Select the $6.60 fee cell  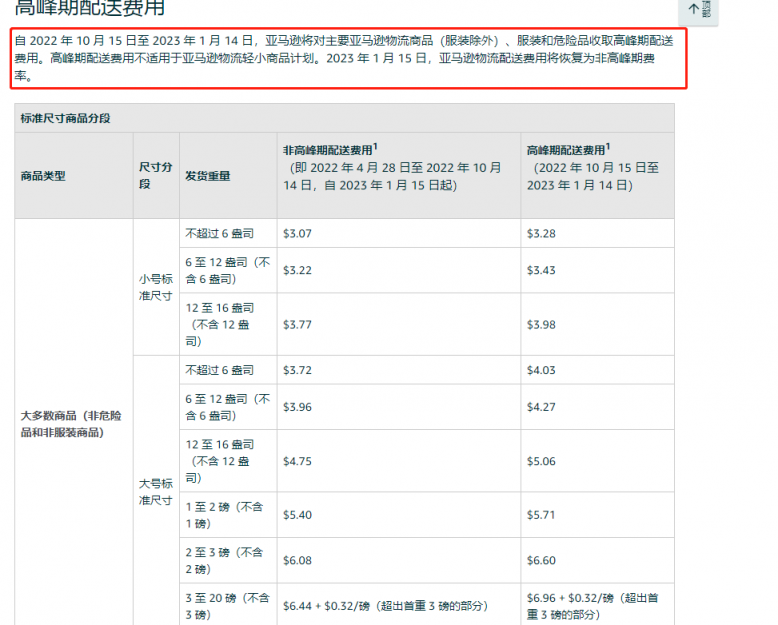(x=597, y=560)
